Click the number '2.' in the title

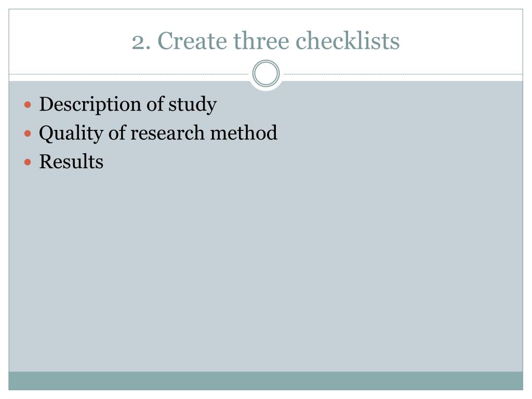[x=141, y=41]
